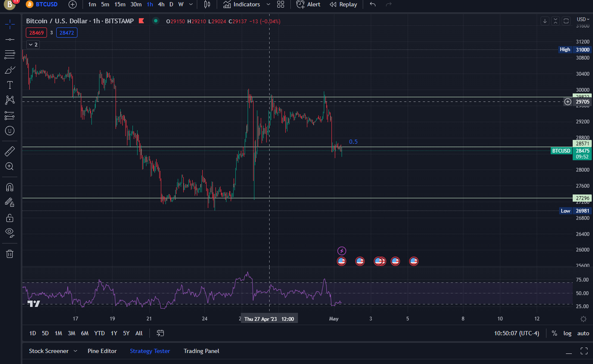The width and height of the screenshot is (593, 364).
Task: Toggle magnet mode for drawings
Action: [9, 187]
